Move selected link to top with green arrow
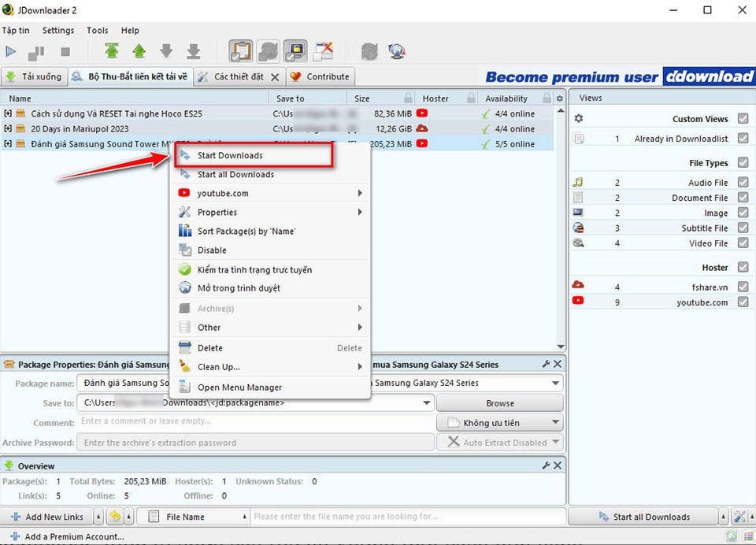The image size is (756, 545). (112, 50)
